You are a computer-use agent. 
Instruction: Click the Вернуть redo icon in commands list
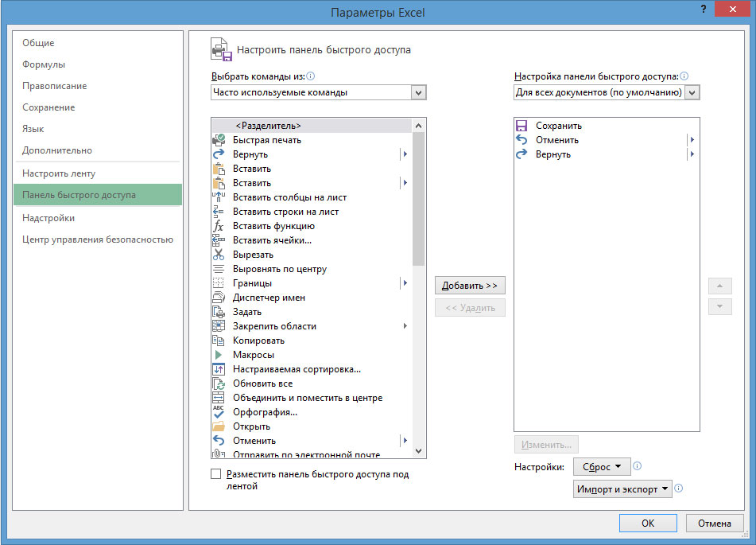click(219, 154)
